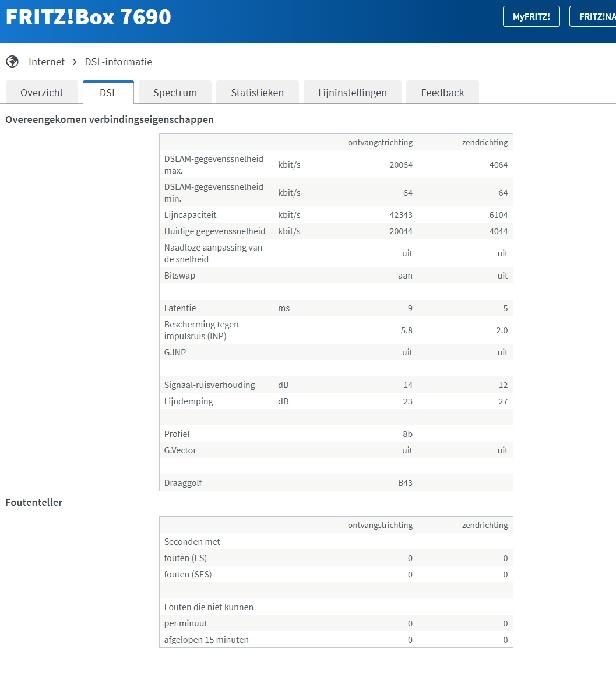616x687 pixels.
Task: Click the Draaggolf value B43
Action: pyautogui.click(x=405, y=483)
